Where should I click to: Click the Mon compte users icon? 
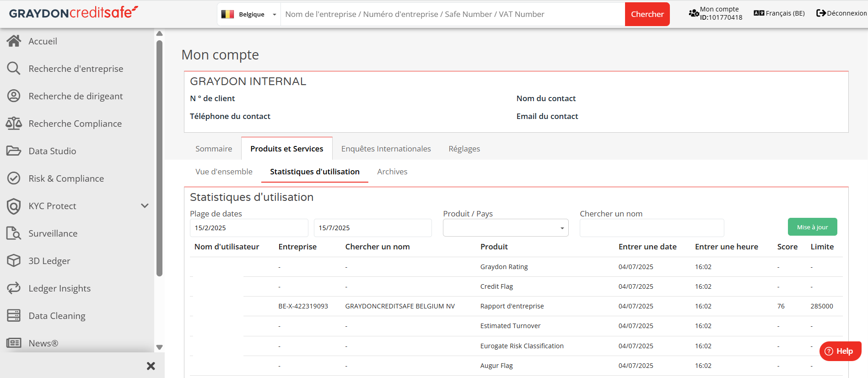tap(694, 13)
